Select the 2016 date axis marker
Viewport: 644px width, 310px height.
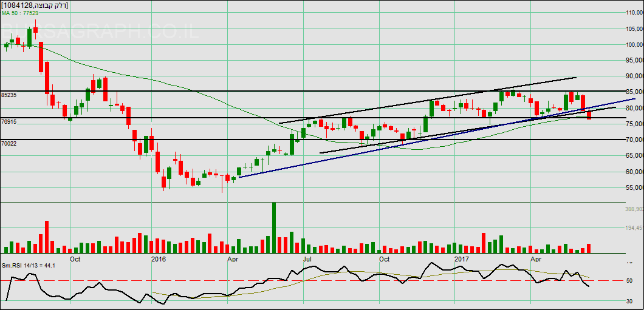pyautogui.click(x=158, y=259)
